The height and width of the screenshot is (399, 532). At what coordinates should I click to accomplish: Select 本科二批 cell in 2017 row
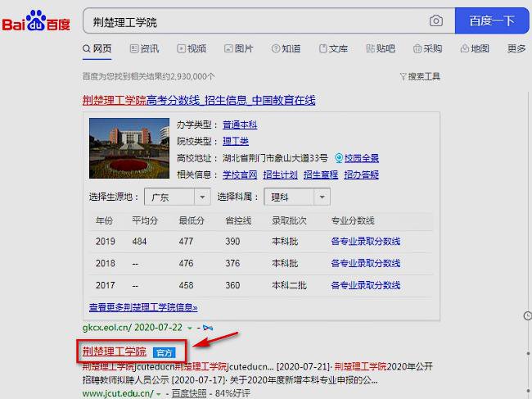289,285
